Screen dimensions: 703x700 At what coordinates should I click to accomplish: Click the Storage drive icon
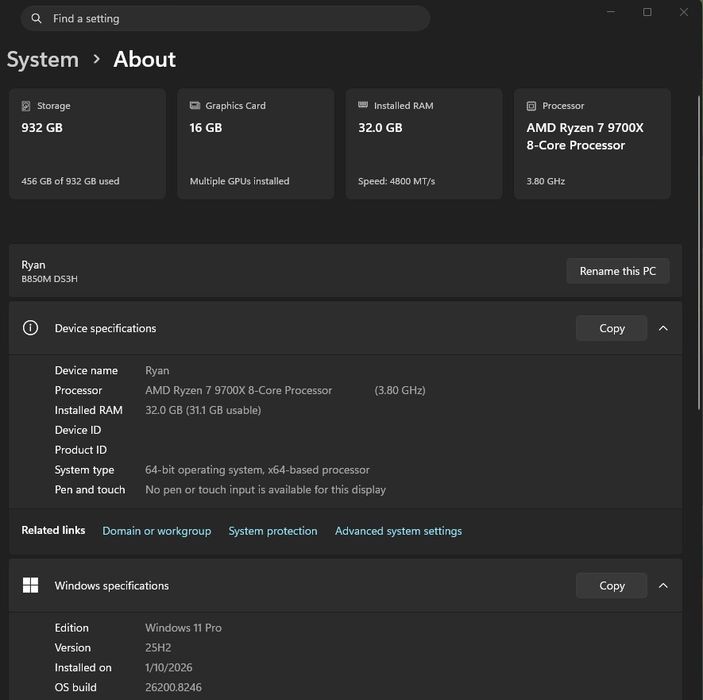[26, 106]
